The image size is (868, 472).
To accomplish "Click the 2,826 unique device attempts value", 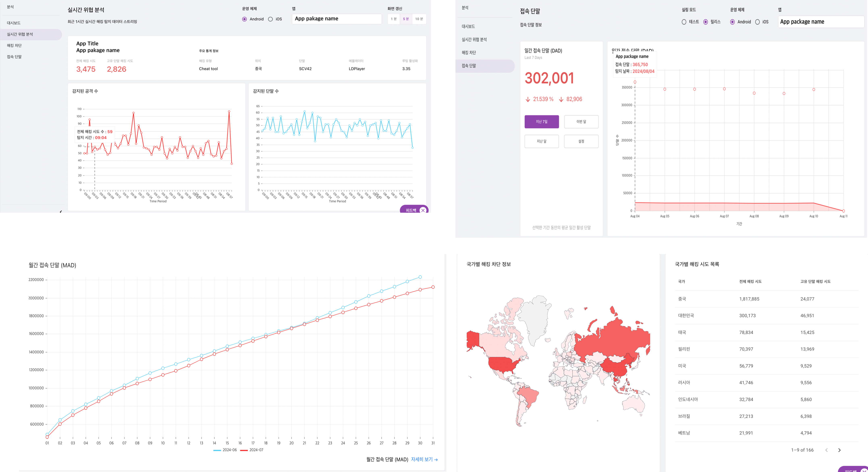I will coord(117,69).
